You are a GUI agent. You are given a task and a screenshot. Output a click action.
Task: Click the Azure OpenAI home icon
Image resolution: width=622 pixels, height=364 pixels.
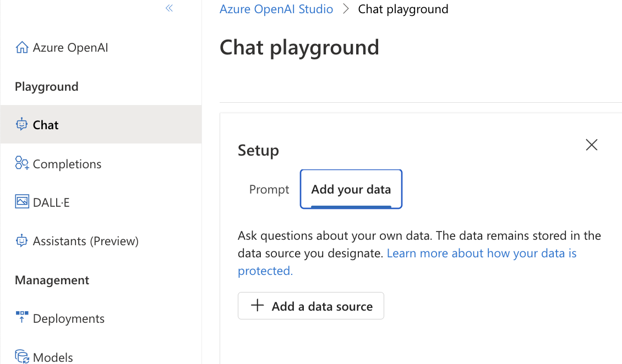pos(22,47)
